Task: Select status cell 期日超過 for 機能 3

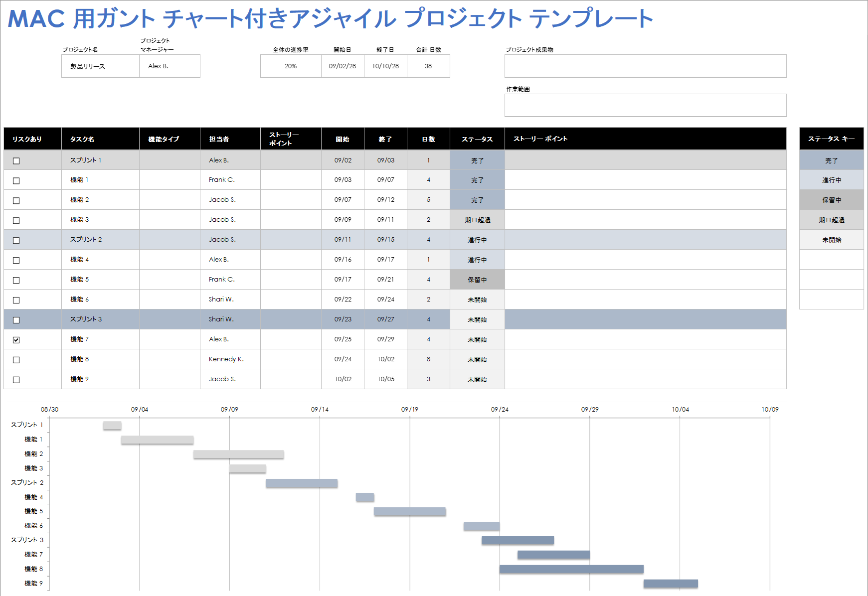Action: coord(477,220)
